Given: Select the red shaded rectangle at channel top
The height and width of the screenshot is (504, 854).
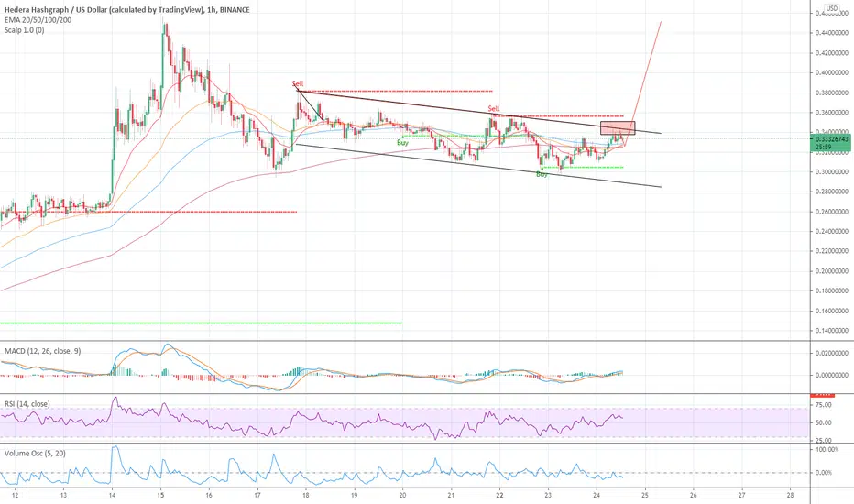Looking at the screenshot, I should point(618,128).
